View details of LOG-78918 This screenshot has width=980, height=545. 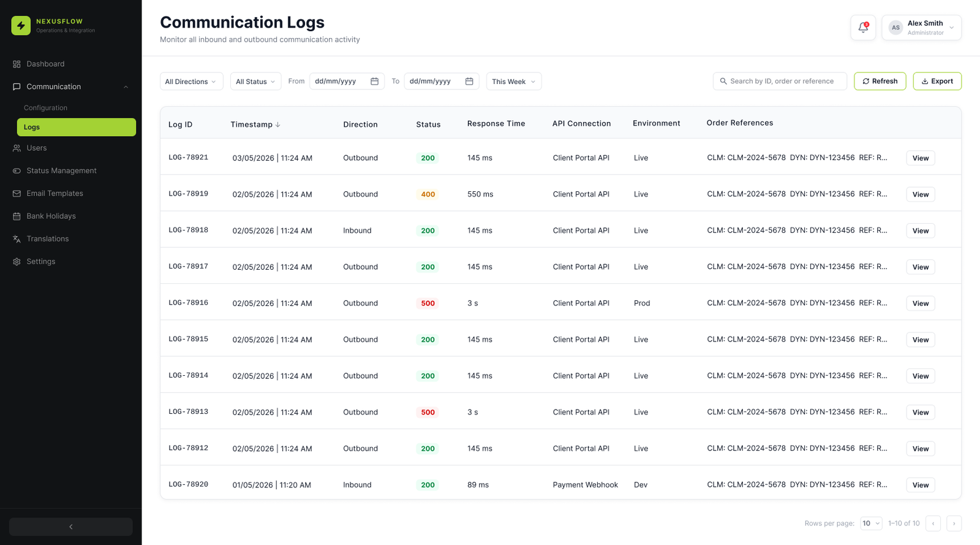(921, 231)
